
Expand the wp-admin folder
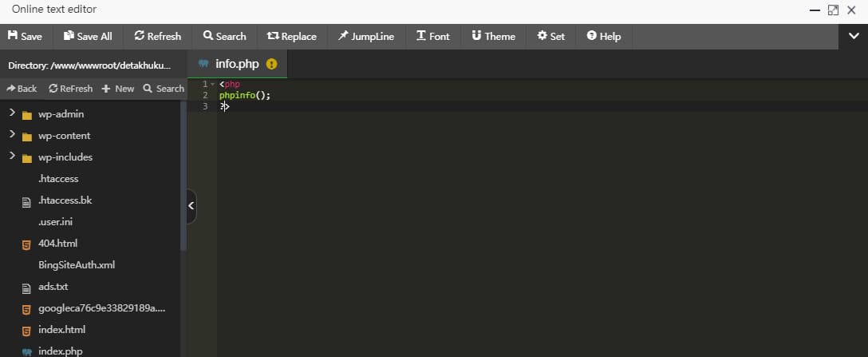[x=13, y=113]
